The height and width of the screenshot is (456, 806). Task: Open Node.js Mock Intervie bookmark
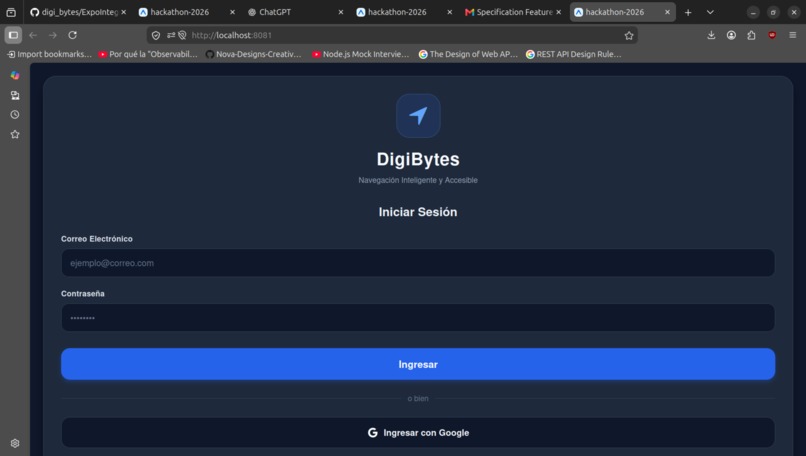361,54
